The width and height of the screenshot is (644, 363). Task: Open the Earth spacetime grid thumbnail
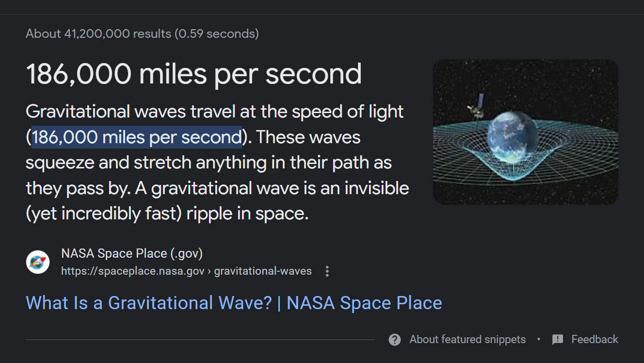pyautogui.click(x=525, y=132)
